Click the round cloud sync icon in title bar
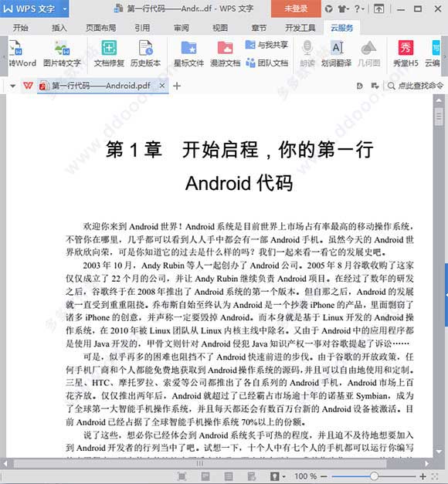Viewport: 448px width, 484px height. (x=328, y=9)
